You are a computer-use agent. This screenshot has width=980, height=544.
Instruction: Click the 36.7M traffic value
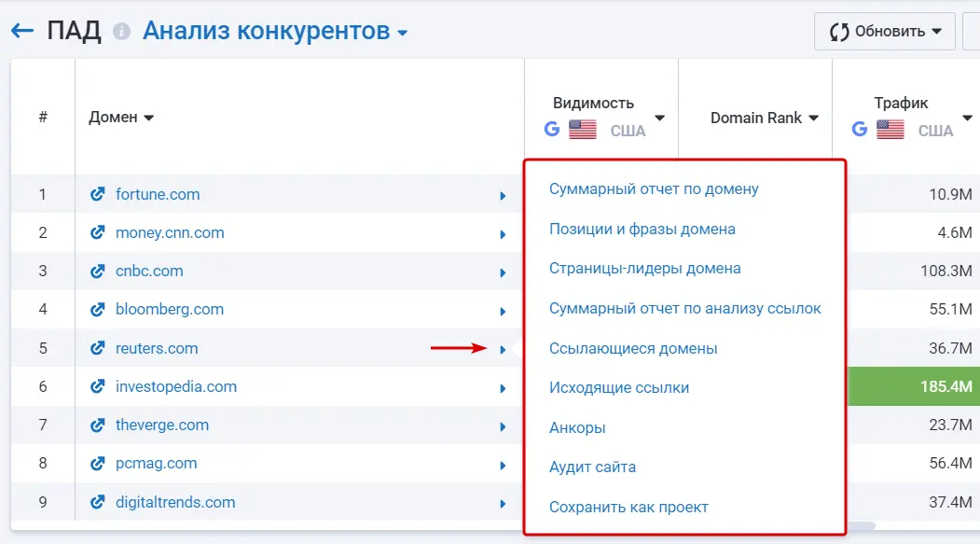coord(950,348)
